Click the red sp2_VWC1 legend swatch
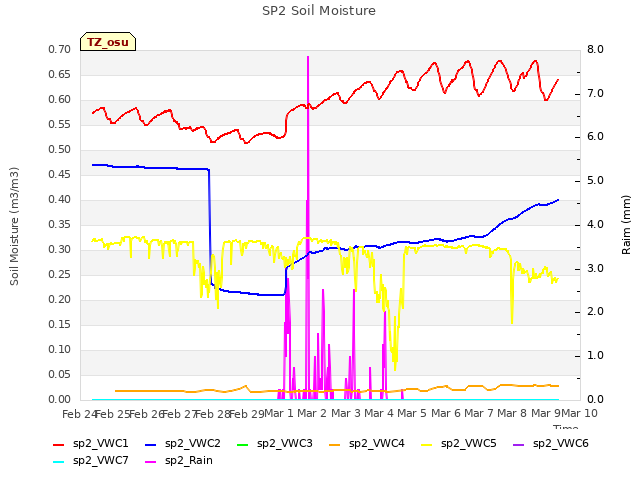 tap(59, 444)
